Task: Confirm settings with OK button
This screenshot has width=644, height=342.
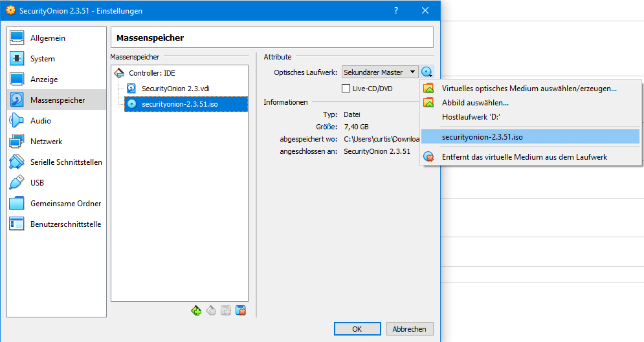Action: pos(357,329)
